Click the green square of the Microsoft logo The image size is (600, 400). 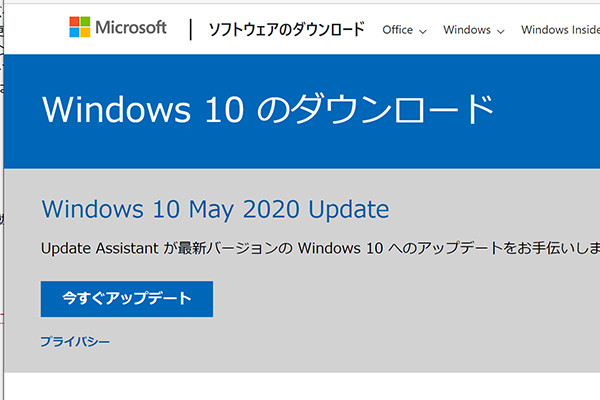(85, 22)
